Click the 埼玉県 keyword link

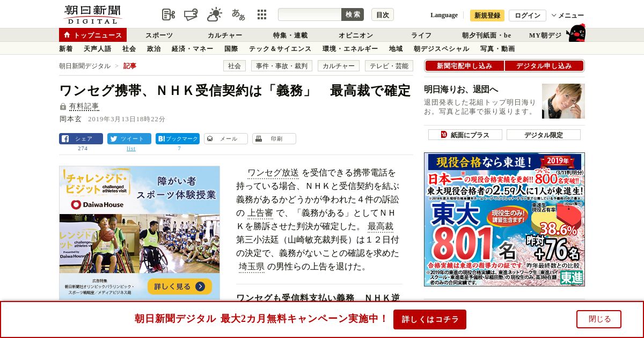(x=252, y=267)
